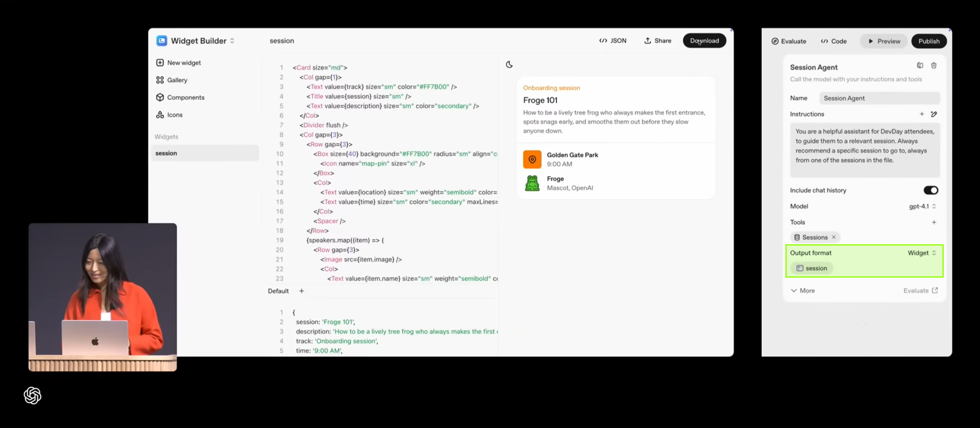
Task: Click data line track: 'Onboarding session'
Action: click(337, 341)
